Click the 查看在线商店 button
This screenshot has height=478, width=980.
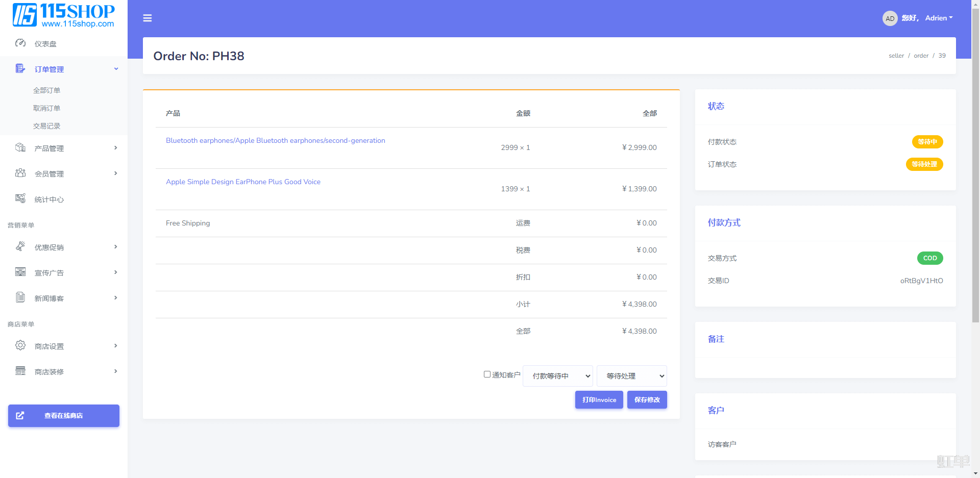point(64,416)
